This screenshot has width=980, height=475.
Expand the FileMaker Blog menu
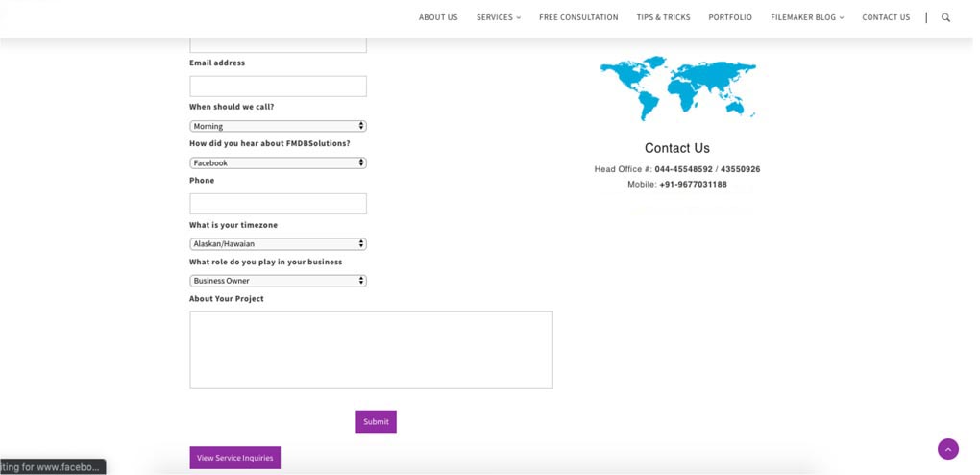pos(807,17)
